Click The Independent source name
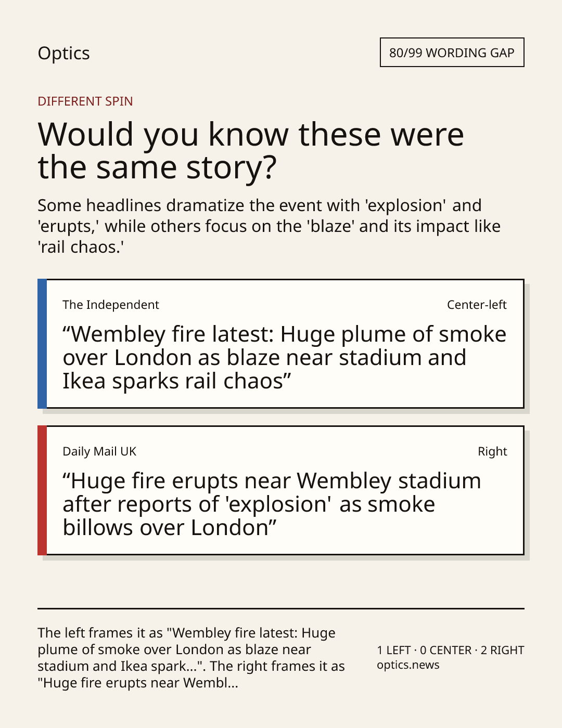The height and width of the screenshot is (728, 562). click(x=111, y=305)
